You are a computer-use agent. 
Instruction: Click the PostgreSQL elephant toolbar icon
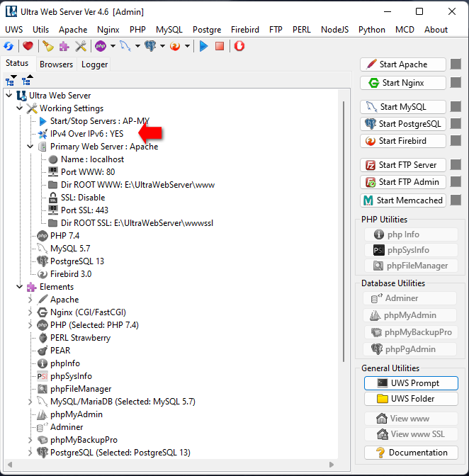click(150, 46)
